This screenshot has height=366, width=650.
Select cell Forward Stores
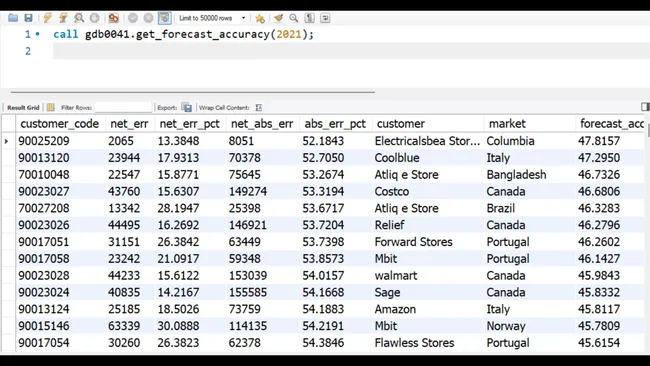point(413,242)
